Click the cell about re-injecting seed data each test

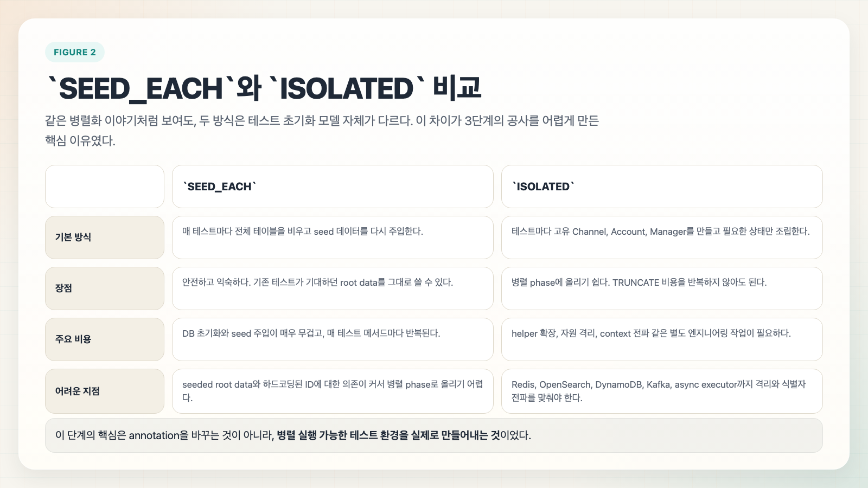pyautogui.click(x=332, y=237)
